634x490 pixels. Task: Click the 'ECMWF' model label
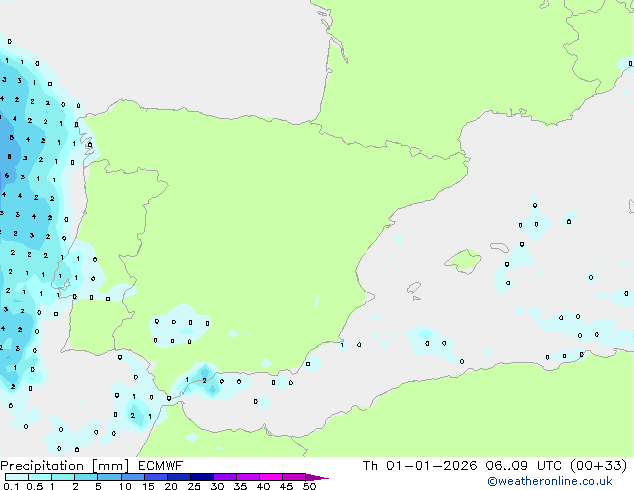(x=161, y=466)
